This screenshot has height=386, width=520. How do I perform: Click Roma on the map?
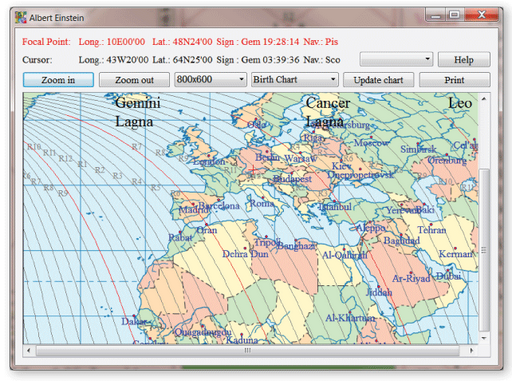262,203
